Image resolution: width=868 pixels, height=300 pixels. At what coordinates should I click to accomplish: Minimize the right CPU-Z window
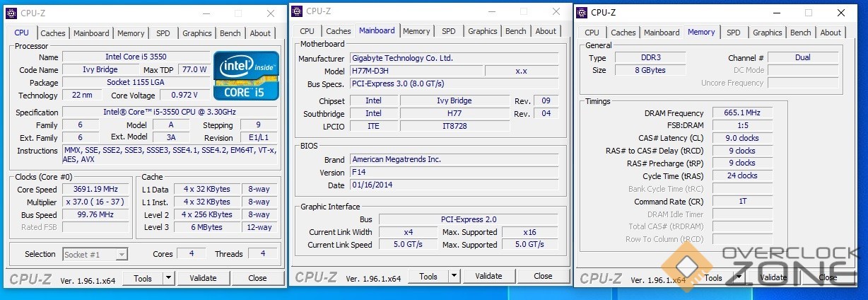point(776,13)
